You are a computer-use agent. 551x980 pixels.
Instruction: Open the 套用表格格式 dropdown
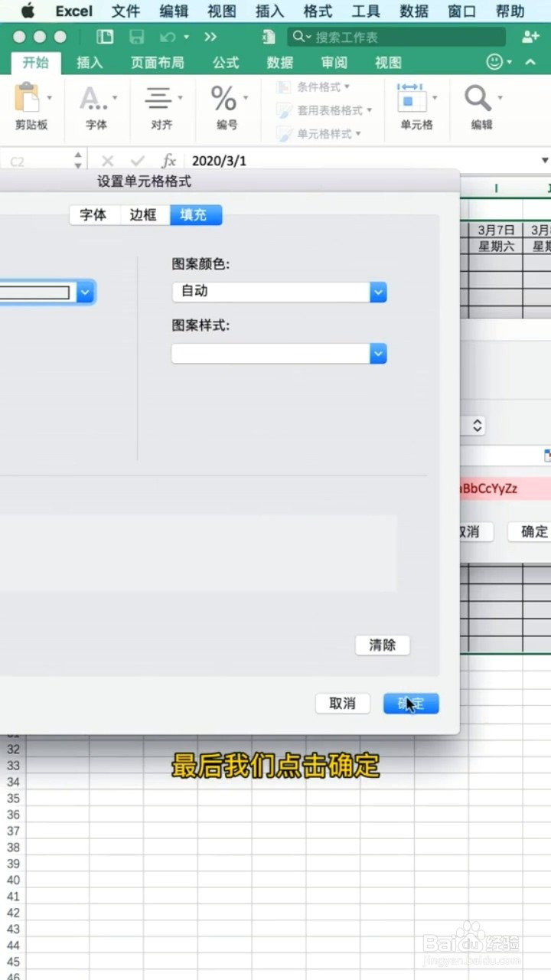[x=324, y=110]
